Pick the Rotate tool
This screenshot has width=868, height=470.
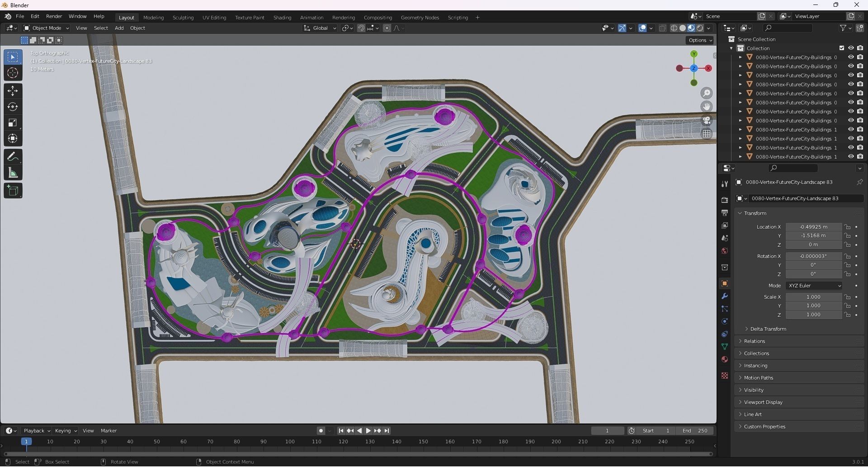[x=13, y=107]
